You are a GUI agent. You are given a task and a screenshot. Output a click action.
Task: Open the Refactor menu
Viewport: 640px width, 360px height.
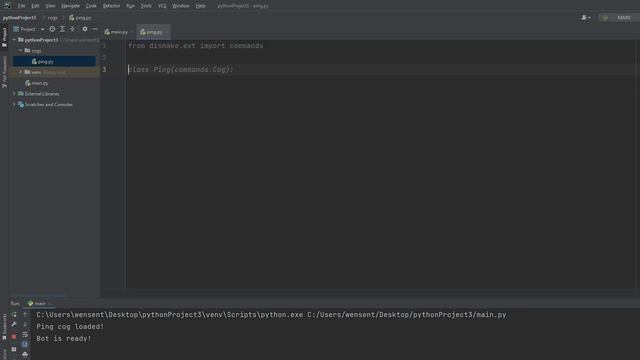click(x=111, y=6)
